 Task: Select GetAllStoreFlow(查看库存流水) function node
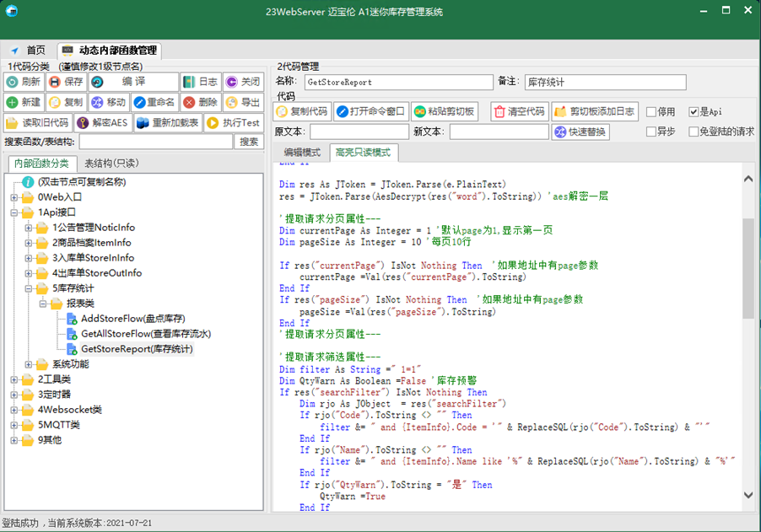pyautogui.click(x=146, y=334)
